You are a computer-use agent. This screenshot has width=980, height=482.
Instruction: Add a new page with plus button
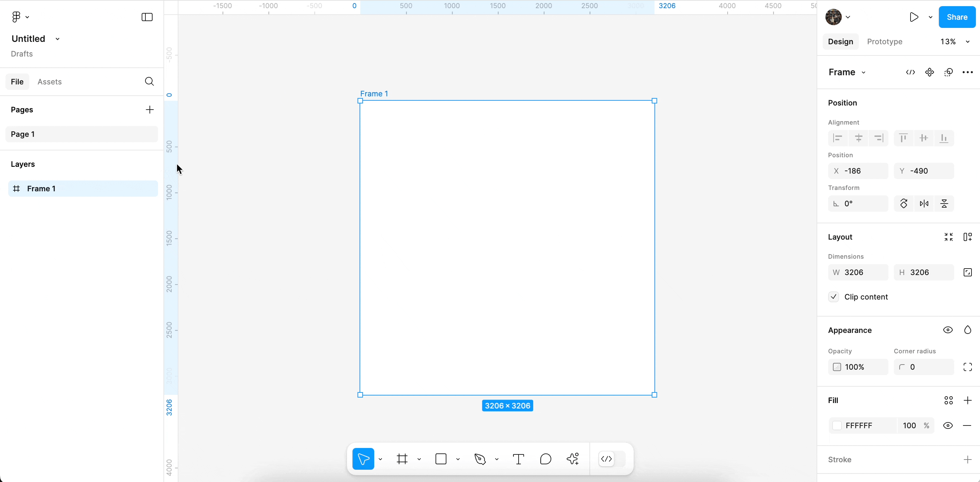[150, 109]
